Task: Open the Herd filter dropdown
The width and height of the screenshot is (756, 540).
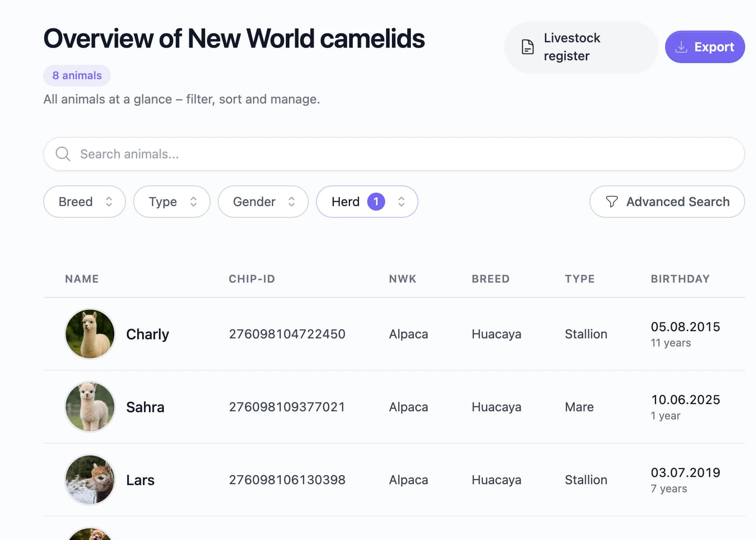Action: pos(367,202)
